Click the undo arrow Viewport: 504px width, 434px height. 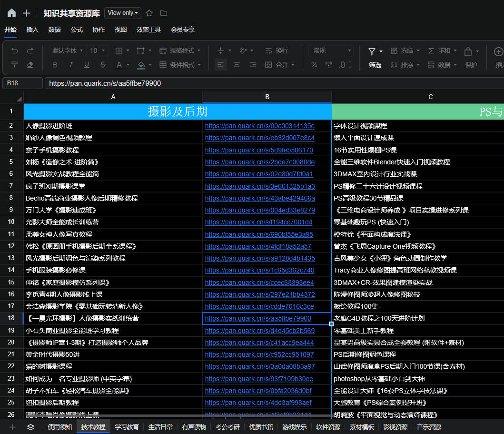click(14, 51)
